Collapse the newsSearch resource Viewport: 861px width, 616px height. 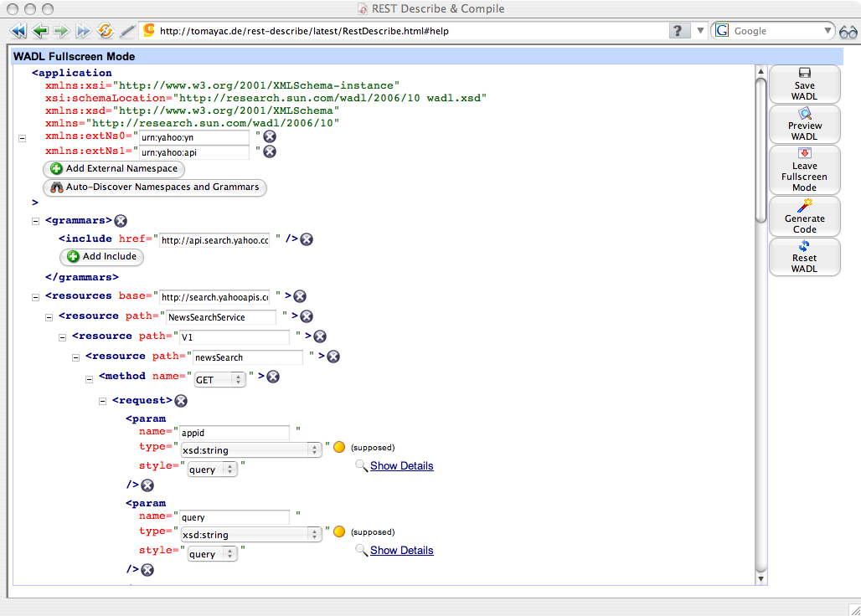[x=75, y=358]
